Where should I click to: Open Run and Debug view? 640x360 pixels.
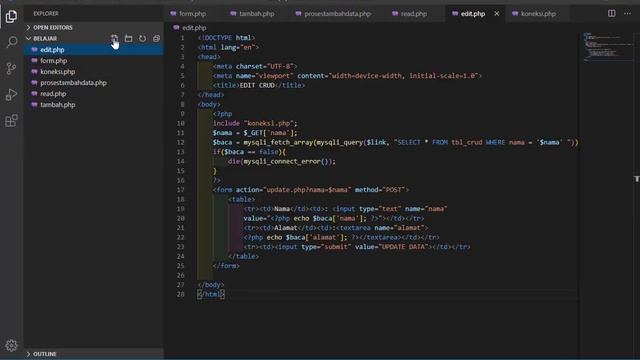[11, 94]
